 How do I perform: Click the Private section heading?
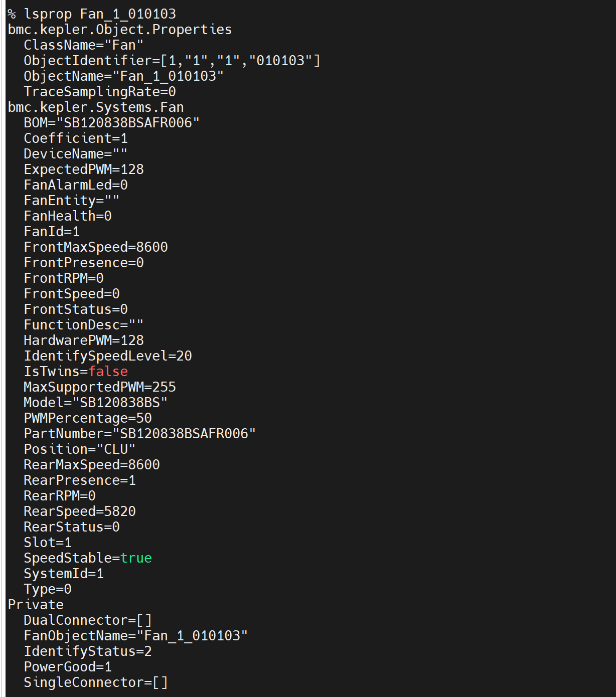tap(36, 605)
